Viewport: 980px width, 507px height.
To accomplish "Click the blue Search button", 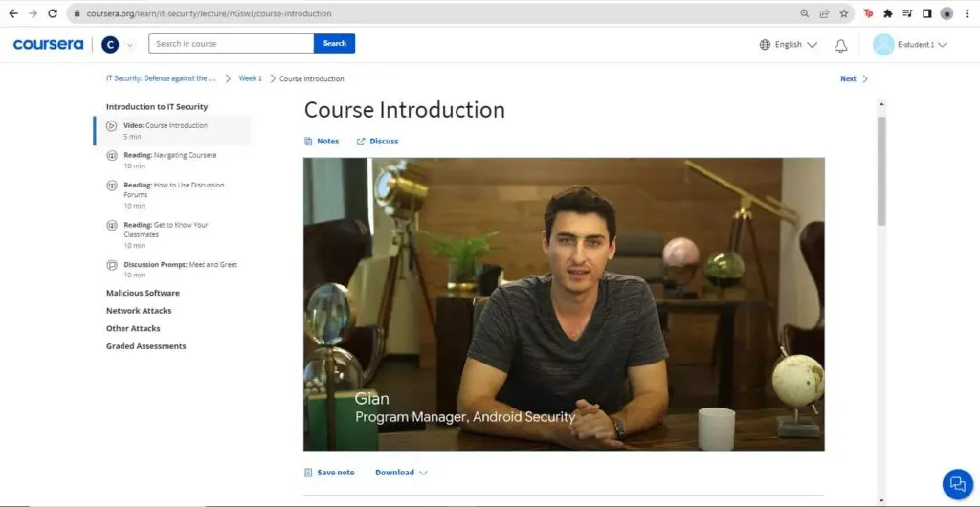I will pyautogui.click(x=334, y=44).
